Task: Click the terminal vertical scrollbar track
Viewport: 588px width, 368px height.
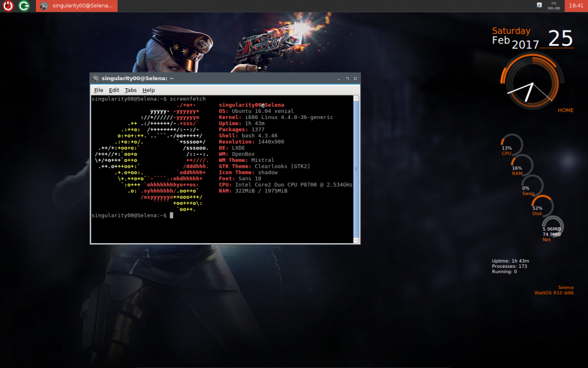Action: tap(356, 169)
